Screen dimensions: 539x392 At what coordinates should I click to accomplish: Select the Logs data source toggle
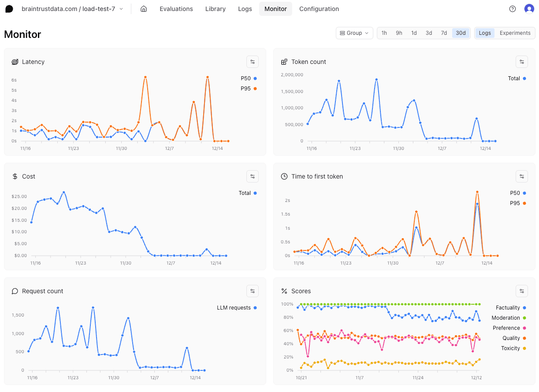485,33
